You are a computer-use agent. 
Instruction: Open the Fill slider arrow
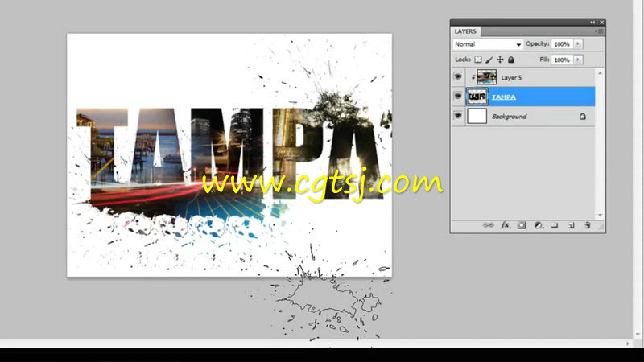(578, 60)
